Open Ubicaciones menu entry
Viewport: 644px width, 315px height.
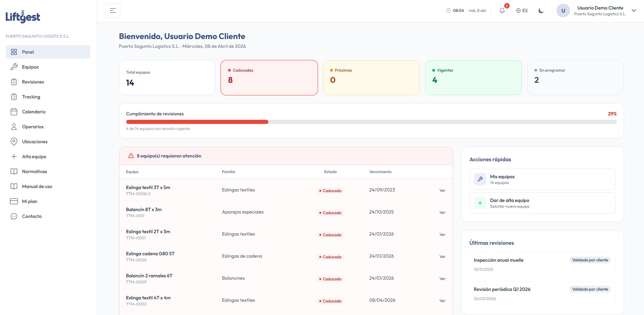(48, 142)
